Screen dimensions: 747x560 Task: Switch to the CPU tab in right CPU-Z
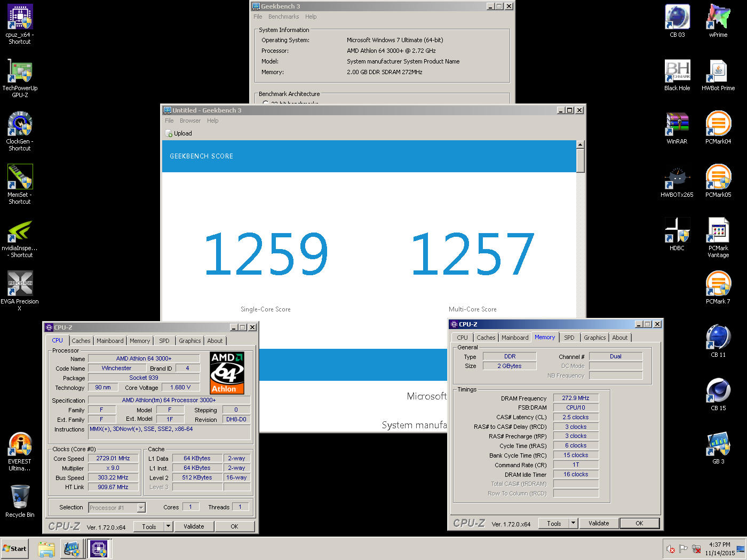pos(463,338)
